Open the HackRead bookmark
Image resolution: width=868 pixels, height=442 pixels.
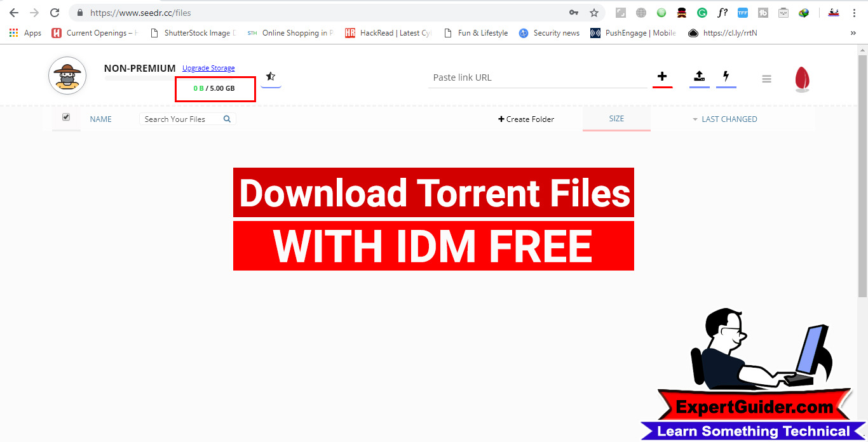pyautogui.click(x=388, y=33)
